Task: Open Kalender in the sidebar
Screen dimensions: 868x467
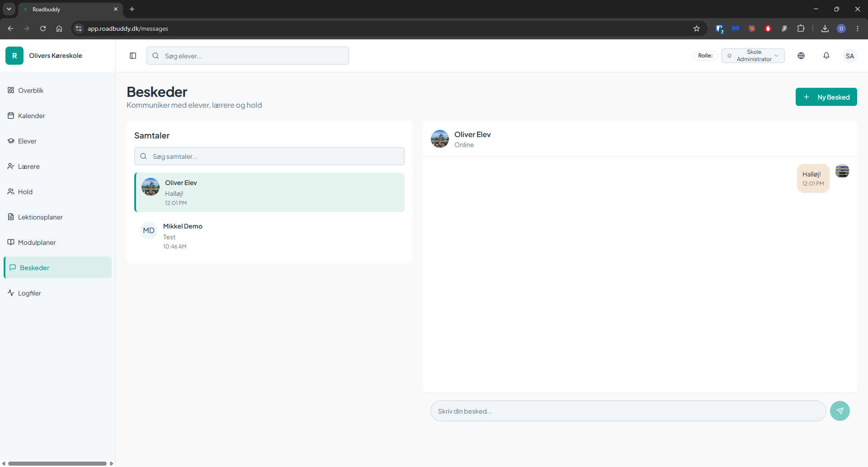Action: pyautogui.click(x=57, y=115)
